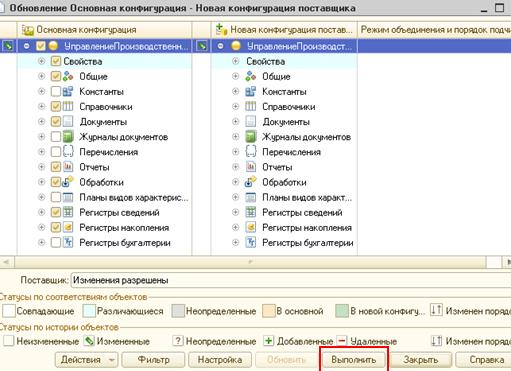
Task: Expand Отчеты in the right tree
Action: (x=236, y=167)
